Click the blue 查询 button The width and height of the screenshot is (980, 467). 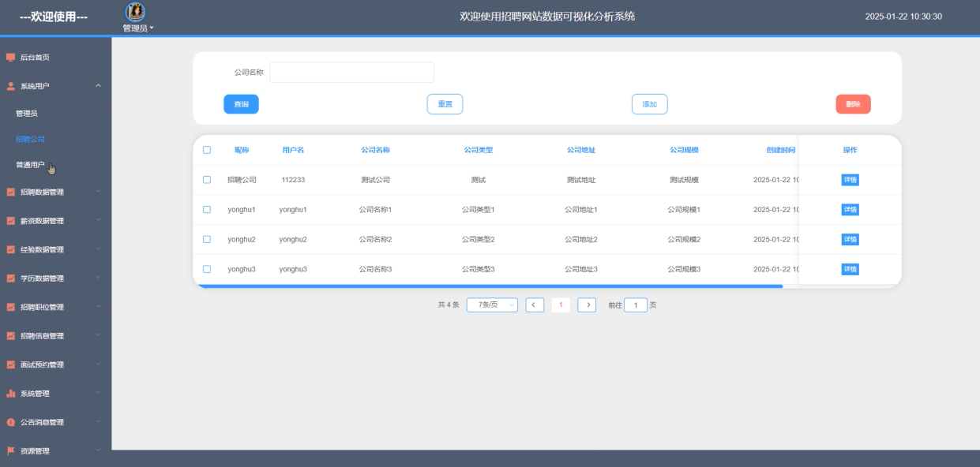[x=241, y=104]
